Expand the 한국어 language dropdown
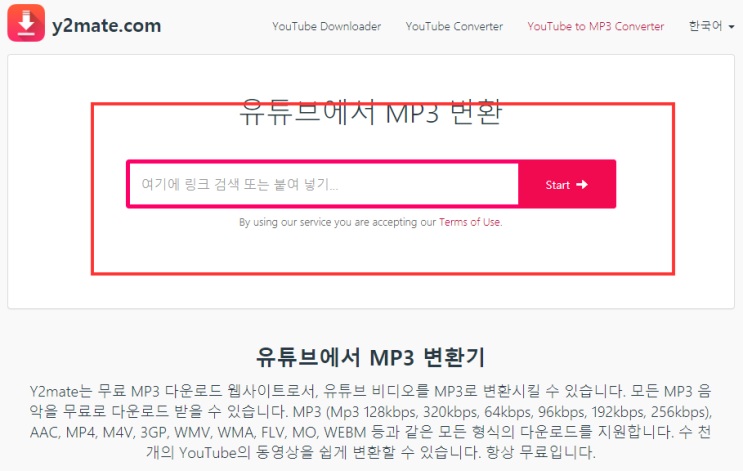Viewport: 743px width, 471px height. [x=712, y=26]
